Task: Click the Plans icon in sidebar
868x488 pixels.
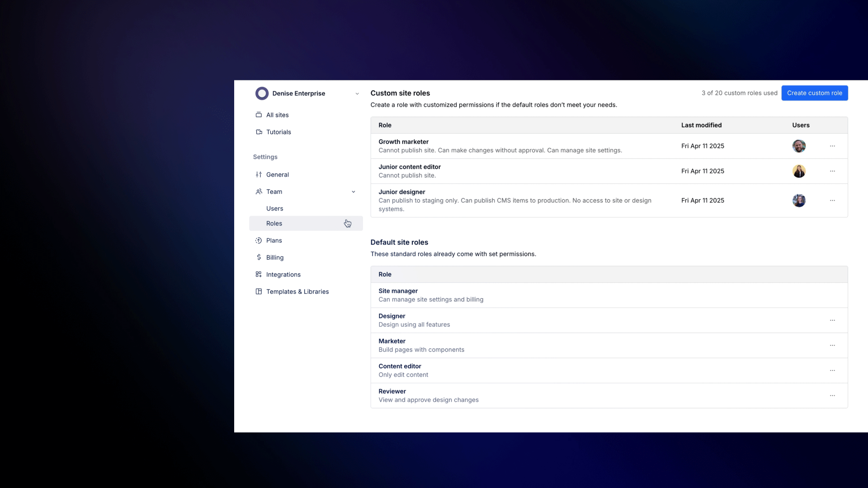Action: click(x=259, y=240)
